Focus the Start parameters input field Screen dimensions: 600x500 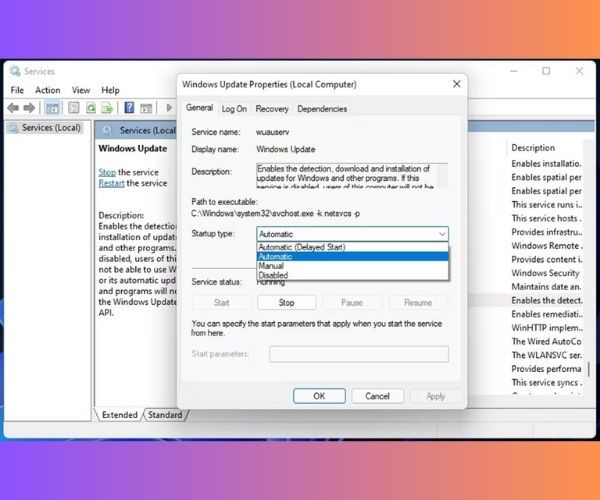tap(359, 354)
